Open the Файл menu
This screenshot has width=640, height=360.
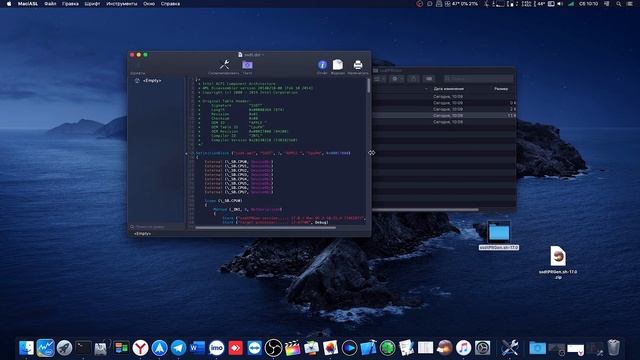tap(50, 4)
